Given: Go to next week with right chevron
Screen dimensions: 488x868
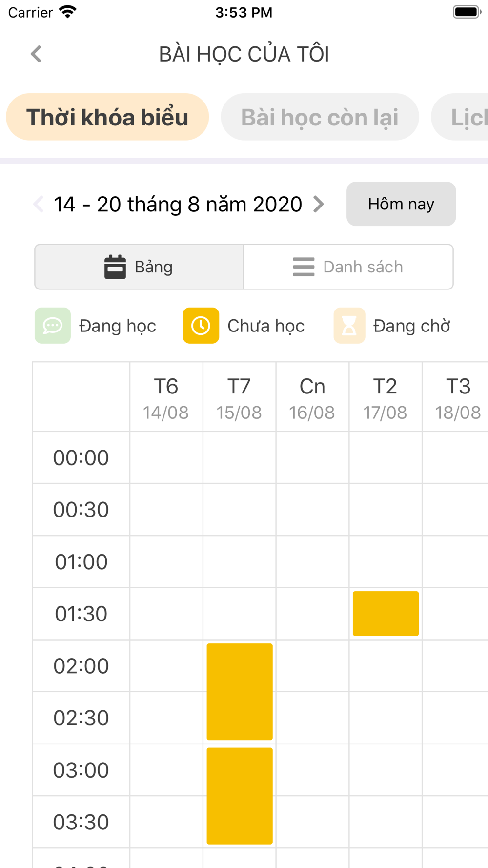Looking at the screenshot, I should 319,204.
